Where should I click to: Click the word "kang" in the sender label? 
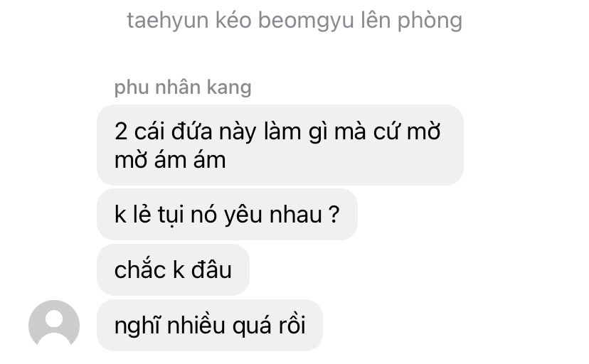tap(229, 88)
